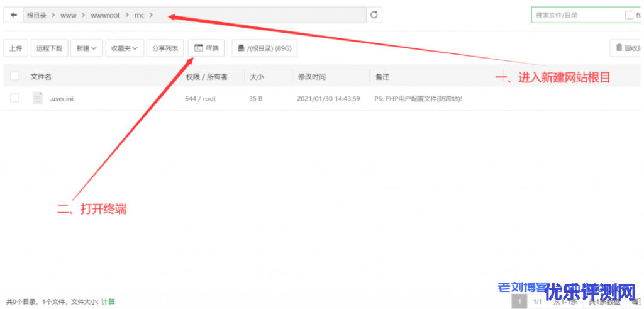The width and height of the screenshot is (644, 309).
Task: Click the 1/1 page indicator
Action: coord(538,301)
